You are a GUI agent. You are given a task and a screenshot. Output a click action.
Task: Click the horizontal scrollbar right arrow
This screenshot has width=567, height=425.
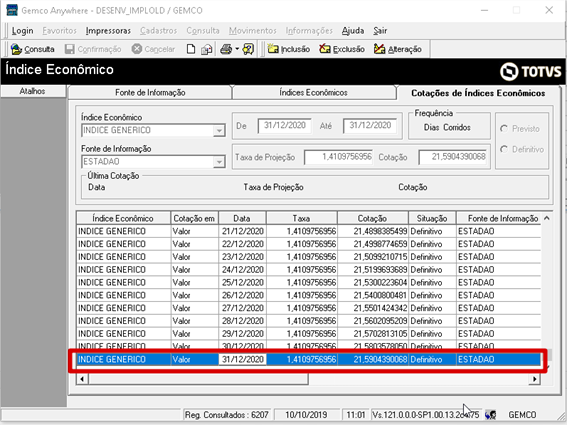(534, 379)
